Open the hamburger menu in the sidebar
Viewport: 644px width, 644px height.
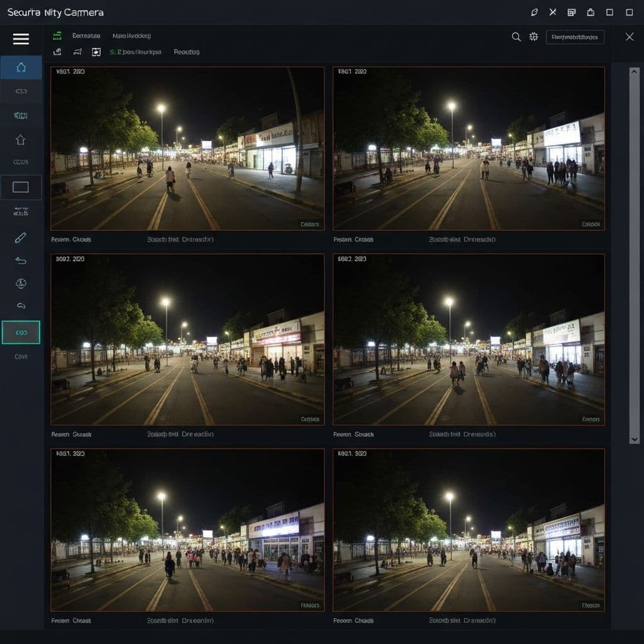point(21,39)
